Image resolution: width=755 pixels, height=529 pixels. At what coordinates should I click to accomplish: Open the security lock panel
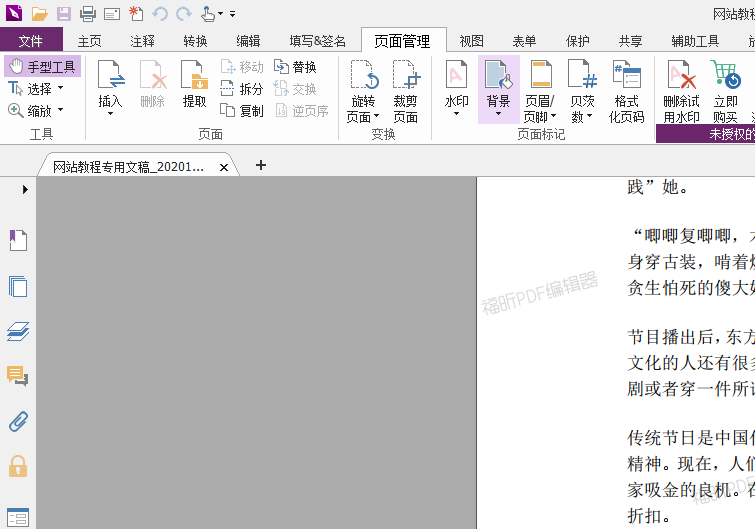[18, 466]
